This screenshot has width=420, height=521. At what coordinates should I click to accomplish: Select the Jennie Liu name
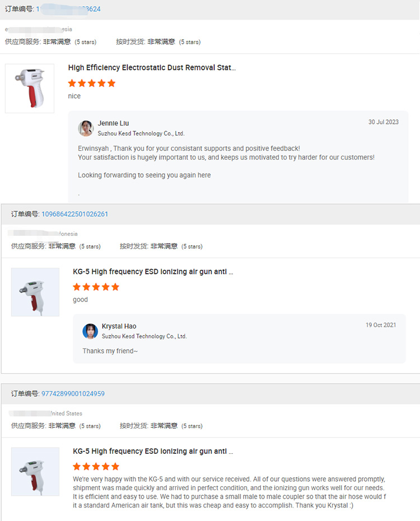pos(114,123)
